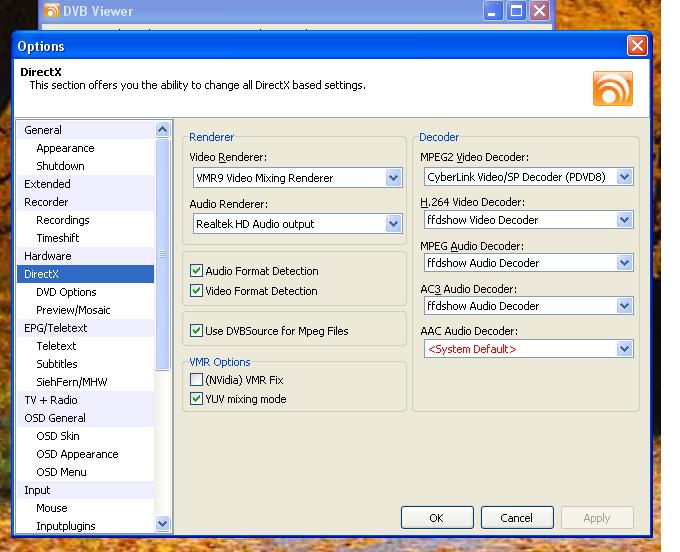Open Mouse settings
The width and height of the screenshot is (680, 552).
point(85,508)
